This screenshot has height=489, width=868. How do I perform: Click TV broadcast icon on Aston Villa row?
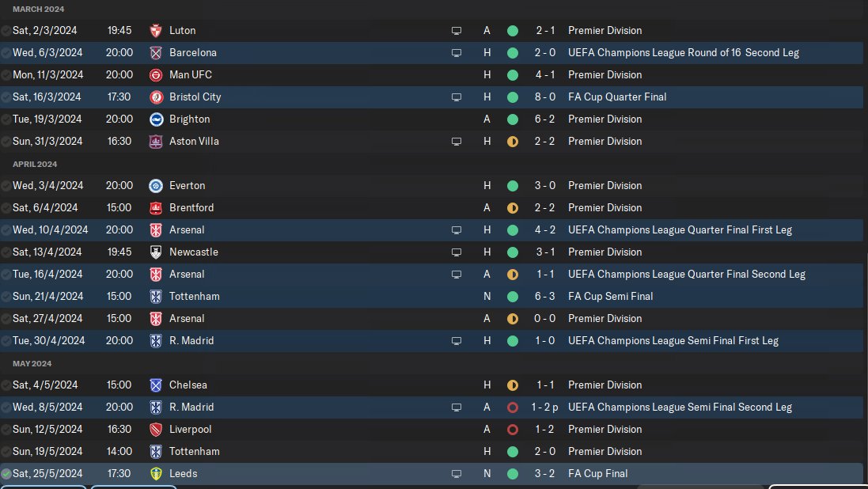pyautogui.click(x=457, y=142)
